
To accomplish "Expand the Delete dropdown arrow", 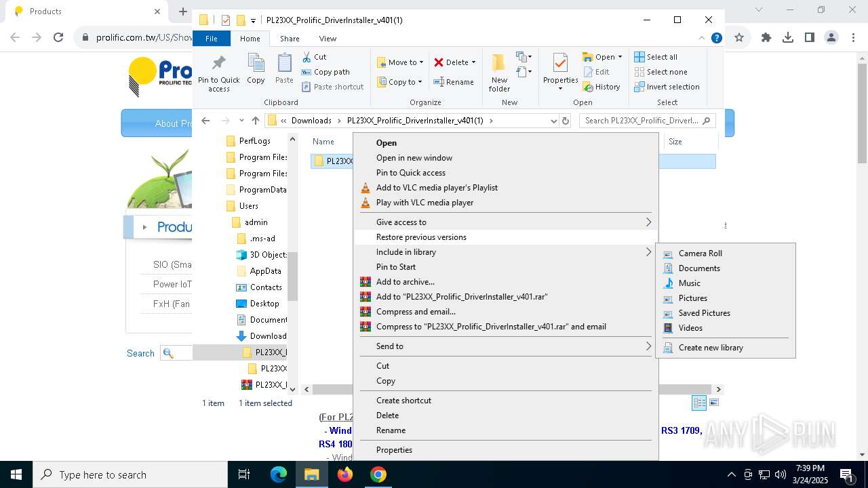I will point(473,62).
